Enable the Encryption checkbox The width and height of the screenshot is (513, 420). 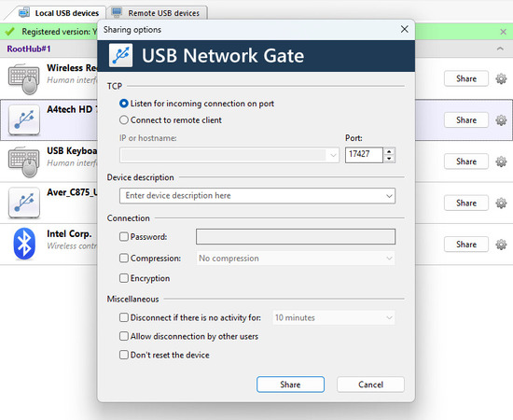[124, 278]
